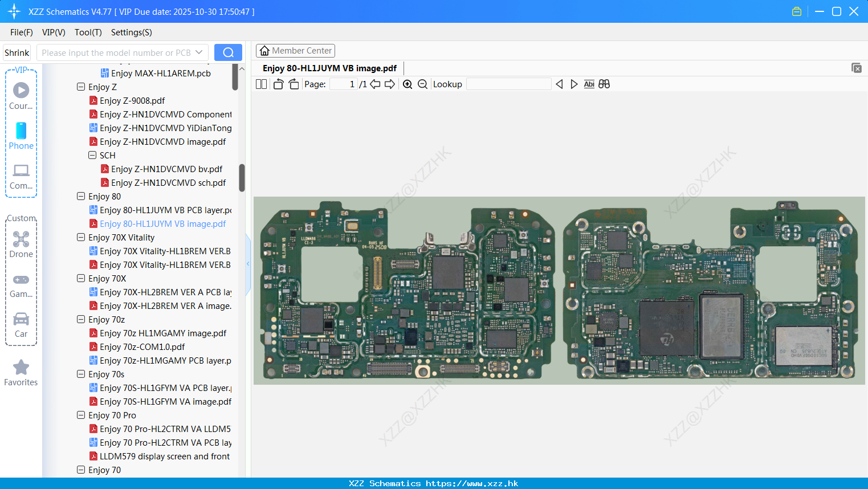The height and width of the screenshot is (489, 868).
Task: Click the sidebar collapse handle arrow
Action: point(248,264)
